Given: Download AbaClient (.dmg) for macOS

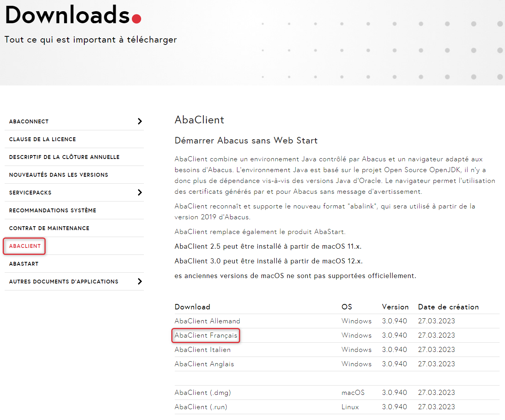Looking at the screenshot, I should pyautogui.click(x=203, y=393).
